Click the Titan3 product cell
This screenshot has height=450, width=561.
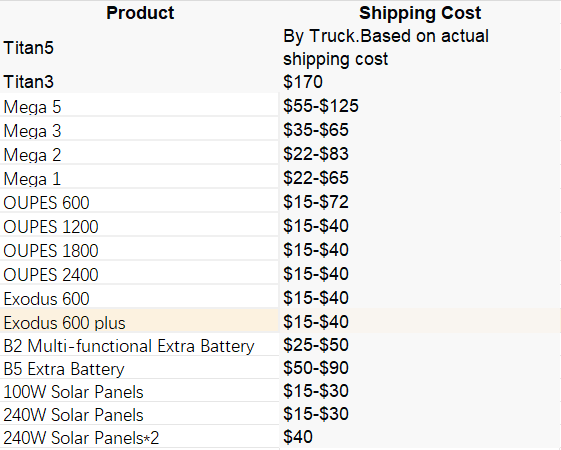pos(140,82)
